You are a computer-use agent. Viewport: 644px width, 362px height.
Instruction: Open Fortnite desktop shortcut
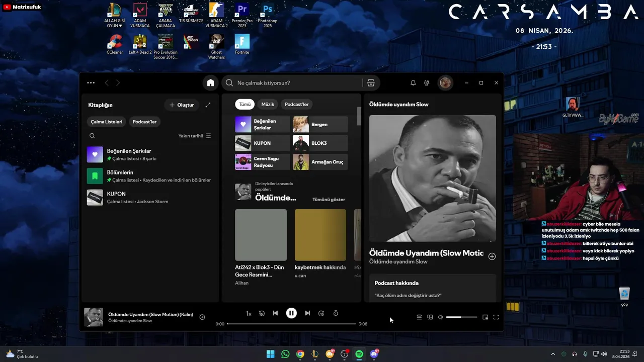tap(242, 44)
